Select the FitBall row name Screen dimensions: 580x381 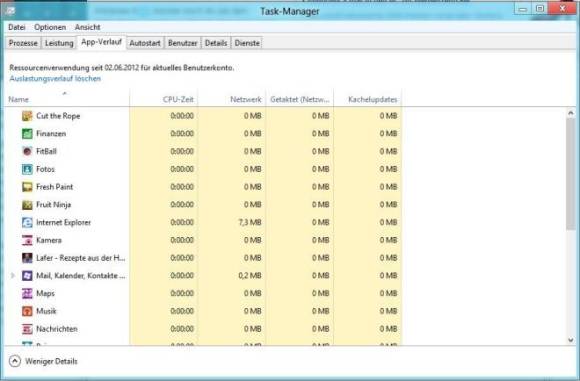pyautogui.click(x=46, y=151)
